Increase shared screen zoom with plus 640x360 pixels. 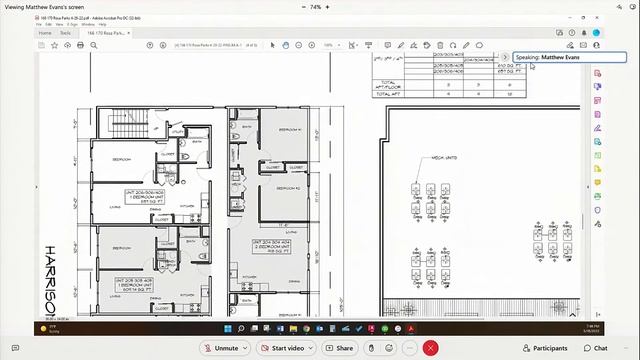pyautogui.click(x=327, y=7)
